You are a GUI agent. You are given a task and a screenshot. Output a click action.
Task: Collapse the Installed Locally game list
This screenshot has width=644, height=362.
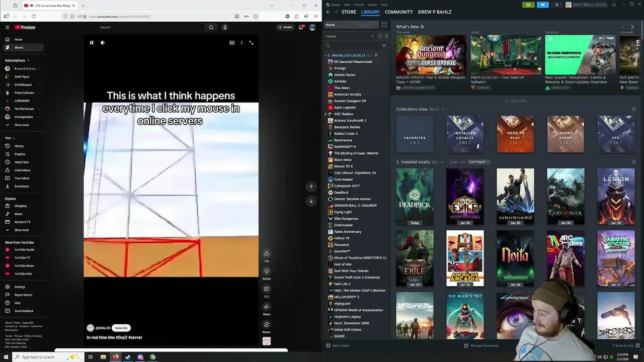click(x=326, y=55)
